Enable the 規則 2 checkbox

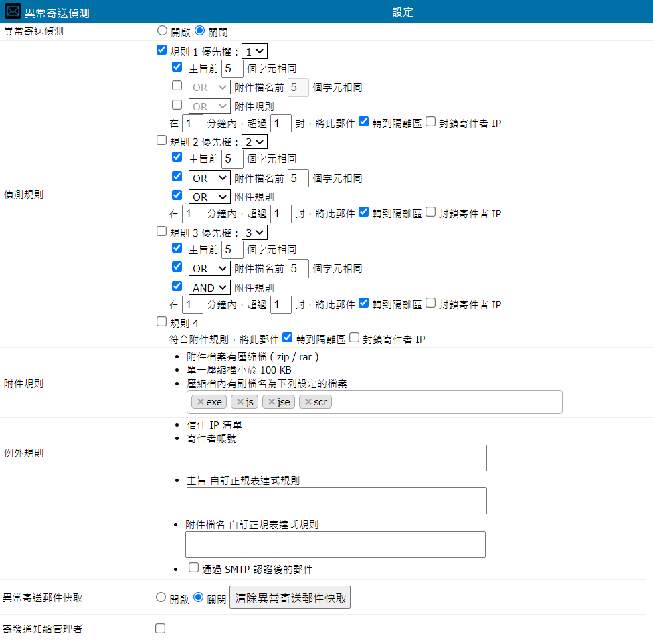[161, 140]
